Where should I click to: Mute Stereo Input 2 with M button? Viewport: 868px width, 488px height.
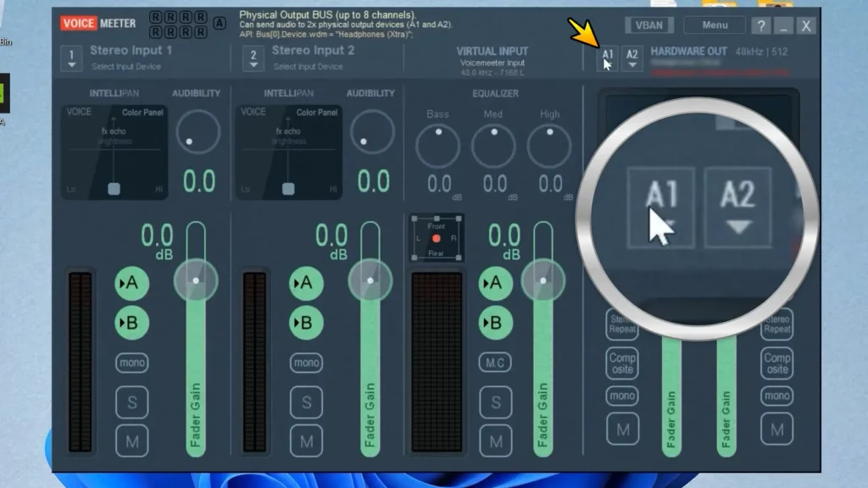(306, 441)
